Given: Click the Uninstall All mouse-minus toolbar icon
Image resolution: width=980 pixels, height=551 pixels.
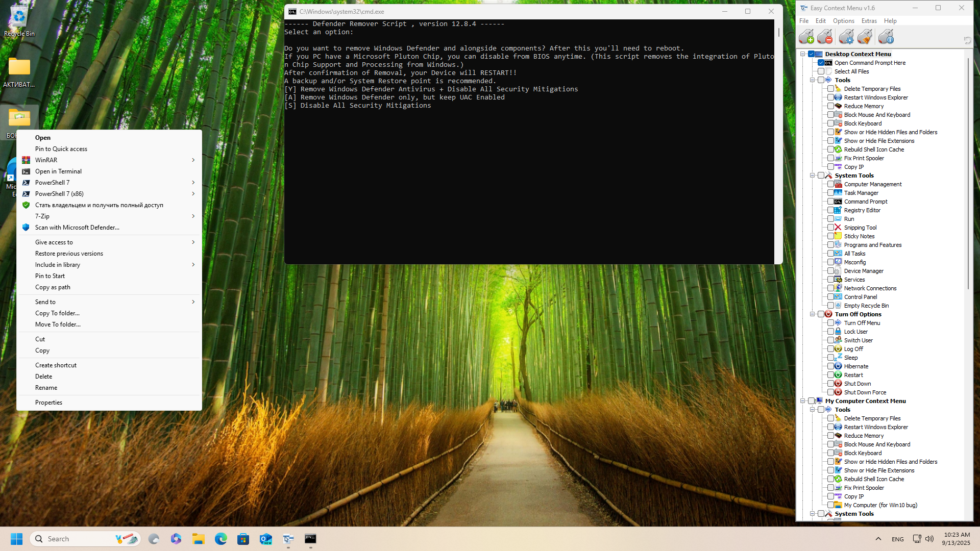Looking at the screenshot, I should pos(825,37).
